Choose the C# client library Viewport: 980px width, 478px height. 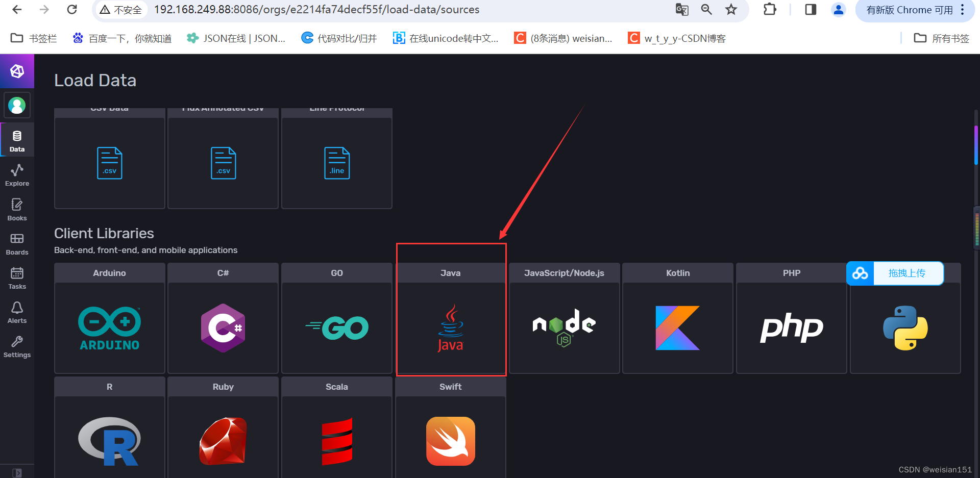pyautogui.click(x=223, y=318)
